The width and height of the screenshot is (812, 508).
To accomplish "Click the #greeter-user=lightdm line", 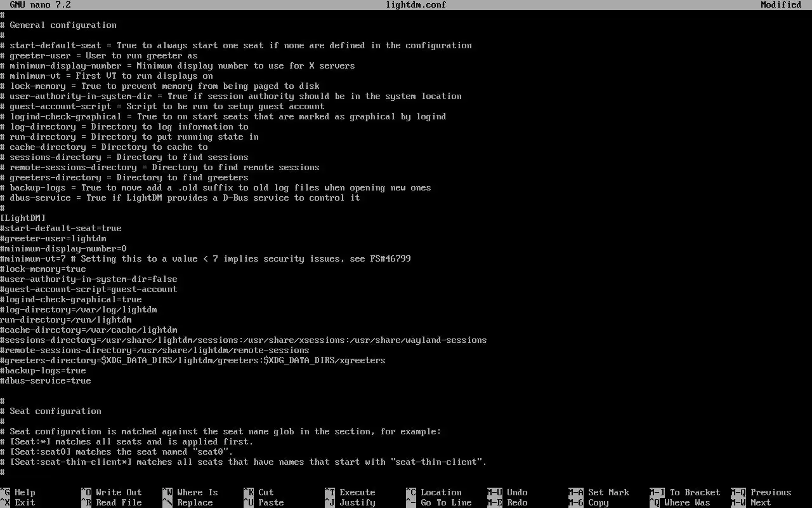I will tap(53, 238).
